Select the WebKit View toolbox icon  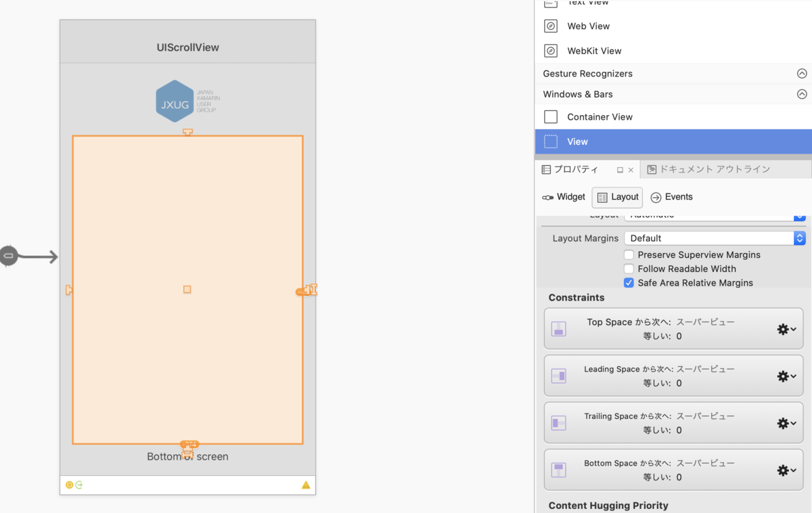pos(551,51)
